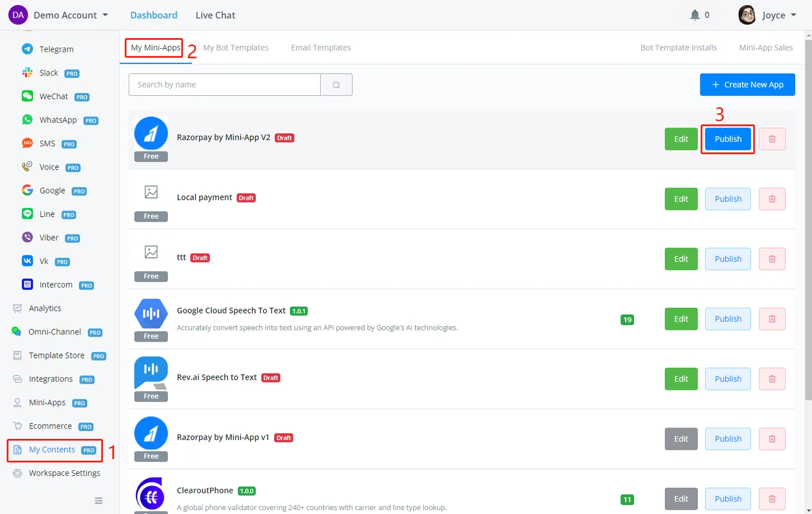812x514 pixels.
Task: Publish the Local payment app
Action: click(x=728, y=199)
